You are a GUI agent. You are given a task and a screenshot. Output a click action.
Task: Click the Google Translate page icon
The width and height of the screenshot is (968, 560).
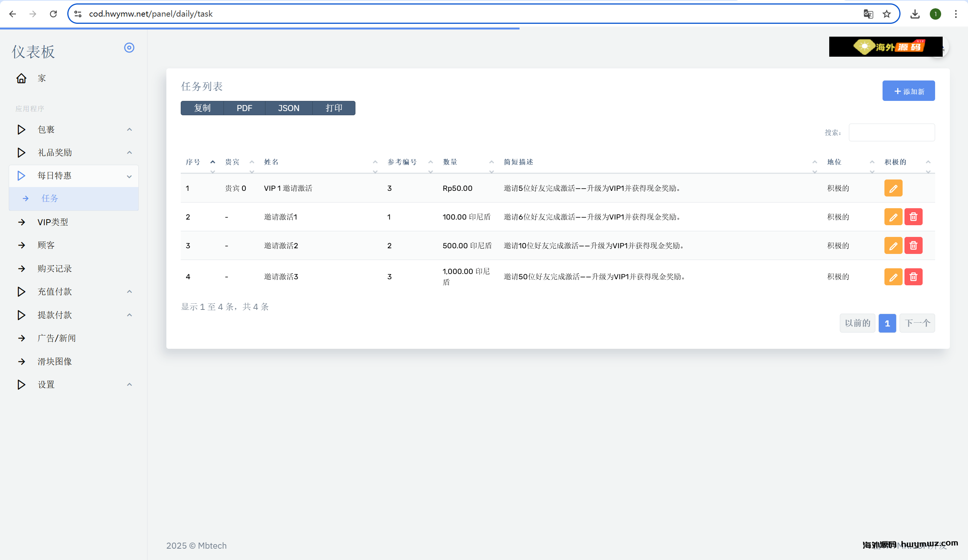pos(868,14)
